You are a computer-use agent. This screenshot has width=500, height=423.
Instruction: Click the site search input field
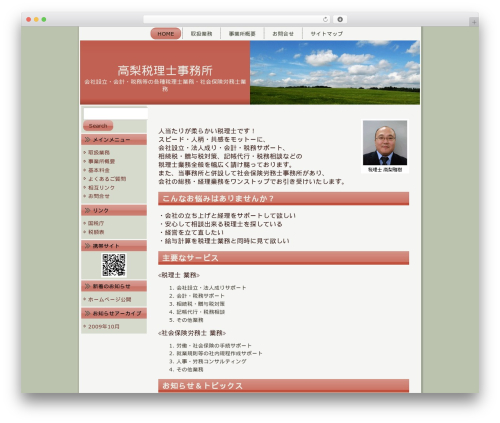pyautogui.click(x=115, y=113)
